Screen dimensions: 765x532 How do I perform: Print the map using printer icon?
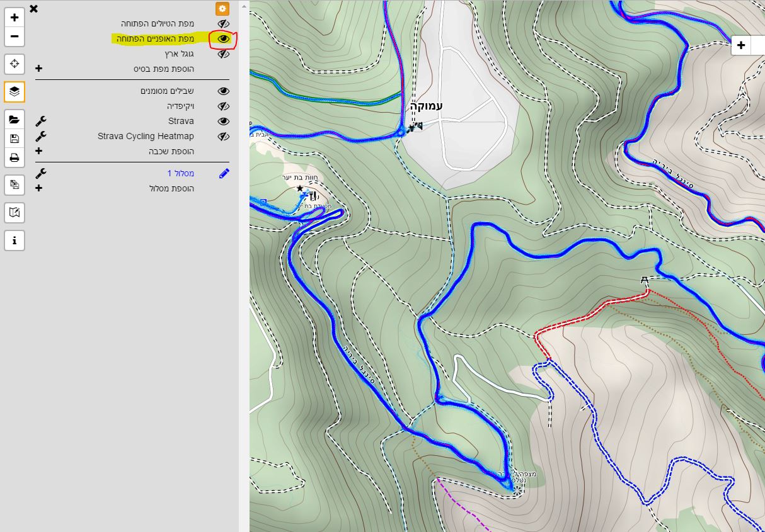click(14, 157)
